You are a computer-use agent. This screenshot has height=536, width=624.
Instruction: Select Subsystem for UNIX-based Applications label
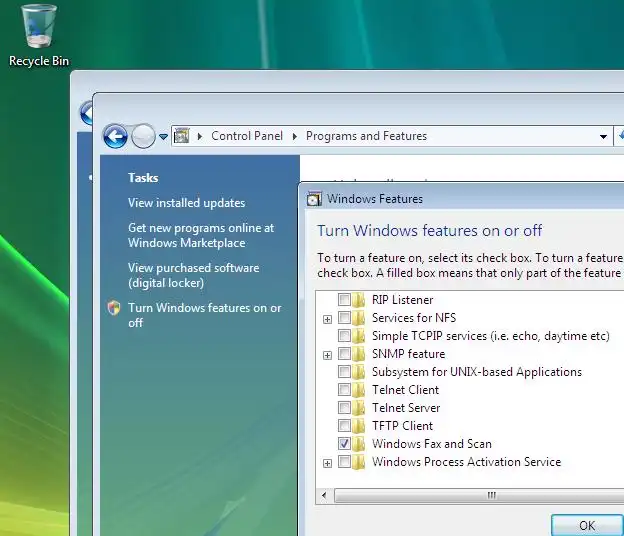click(477, 372)
